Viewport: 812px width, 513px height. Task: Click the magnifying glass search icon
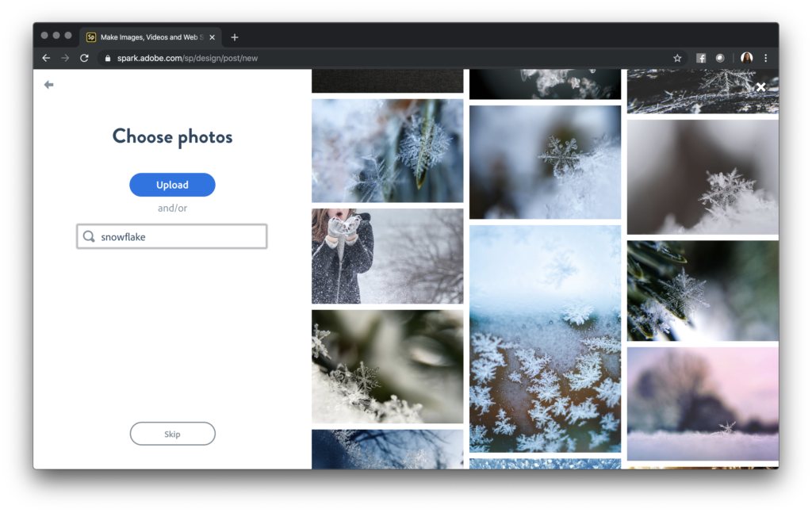(89, 236)
